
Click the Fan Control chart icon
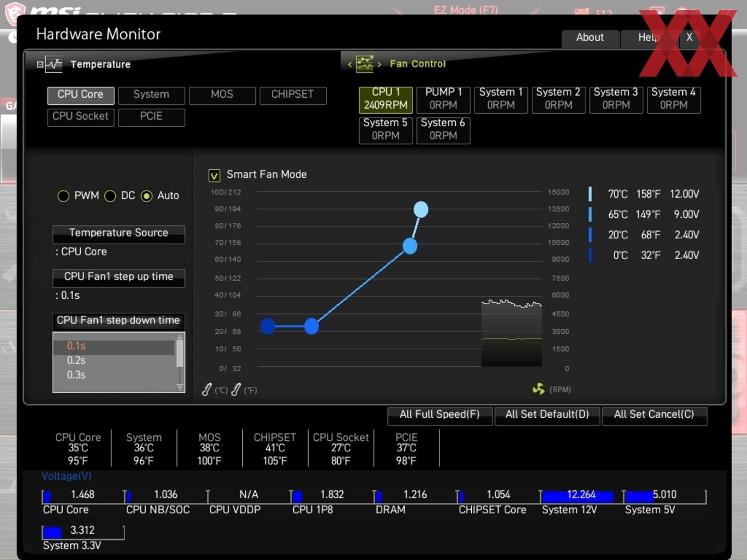coord(365,64)
